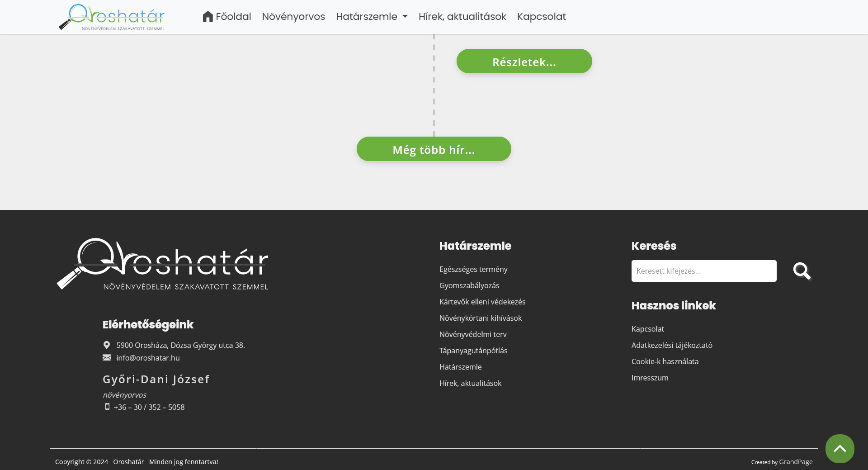Click the address 5900 Orosháza, Dózsa György utca 38.
Screen dimensions: 868x470
coord(180,345)
